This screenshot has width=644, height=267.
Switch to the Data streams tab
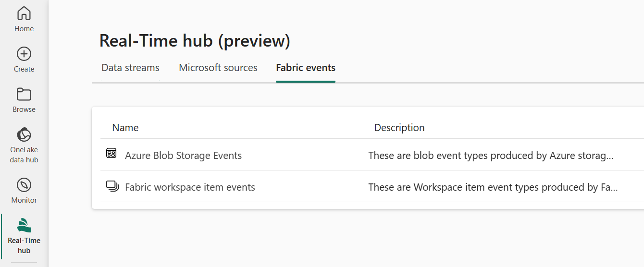click(x=130, y=68)
